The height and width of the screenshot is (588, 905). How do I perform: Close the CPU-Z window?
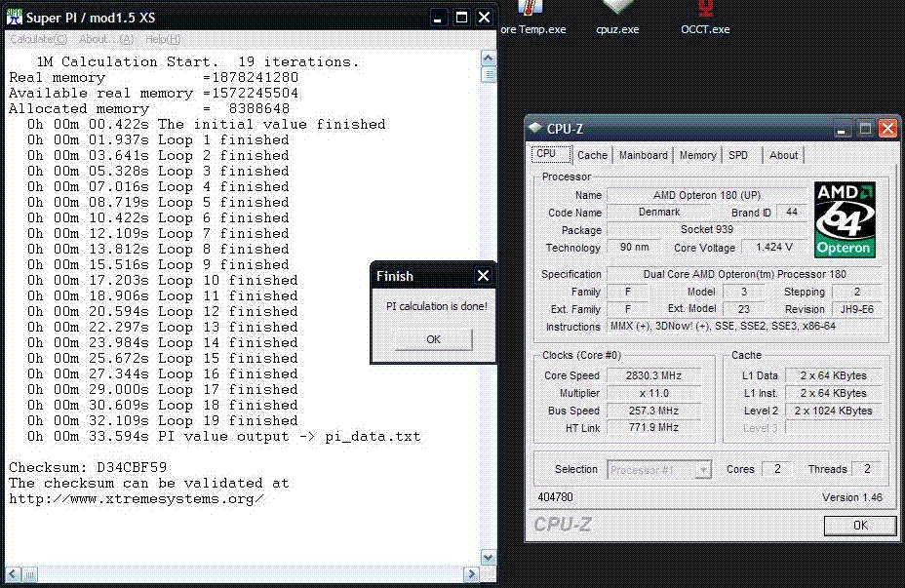(x=887, y=129)
